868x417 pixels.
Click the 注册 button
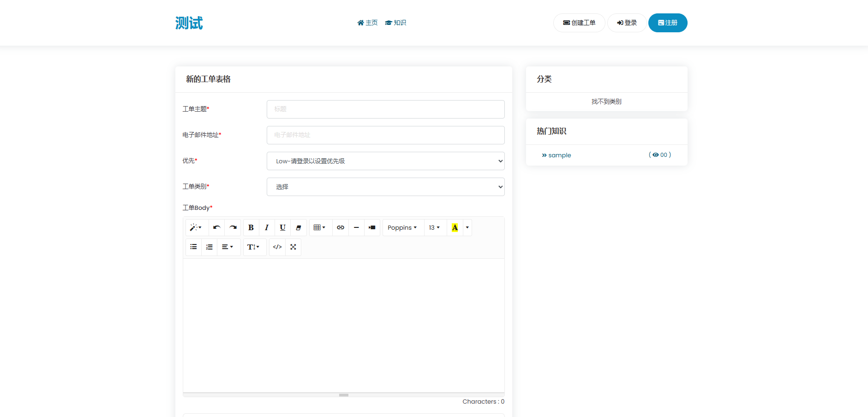(x=668, y=22)
